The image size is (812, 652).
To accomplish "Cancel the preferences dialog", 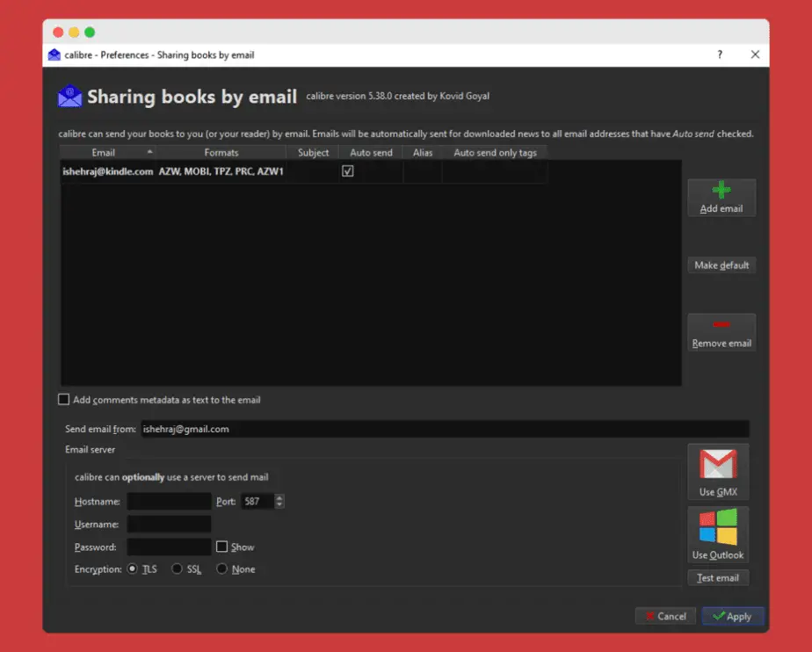I will (665, 616).
